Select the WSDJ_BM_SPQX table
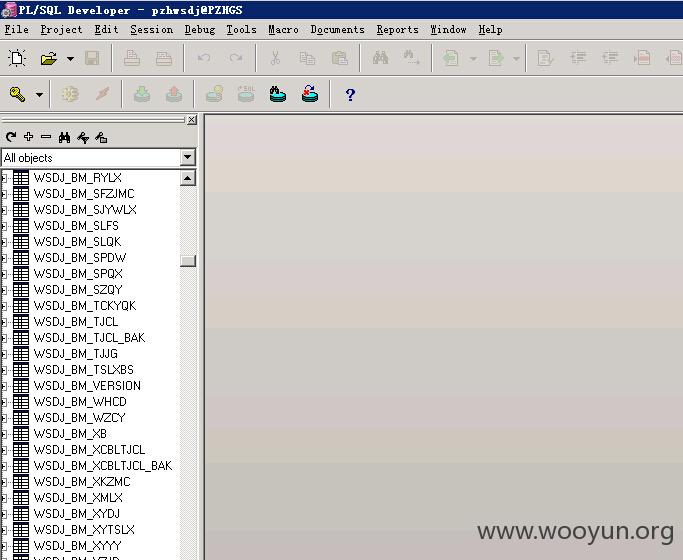 coord(78,274)
